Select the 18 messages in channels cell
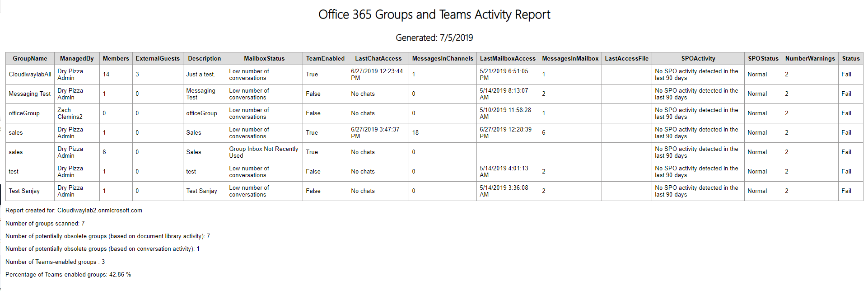This screenshot has width=868, height=291. (415, 133)
